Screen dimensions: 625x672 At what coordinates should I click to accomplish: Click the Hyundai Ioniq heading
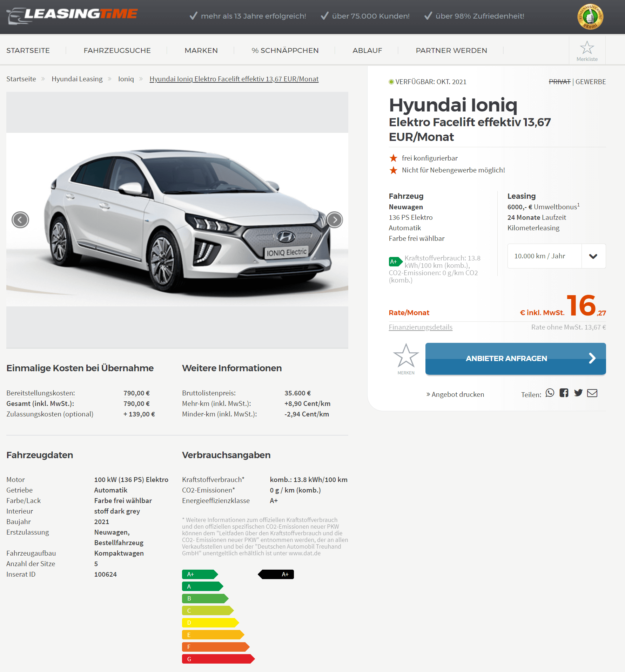click(453, 105)
